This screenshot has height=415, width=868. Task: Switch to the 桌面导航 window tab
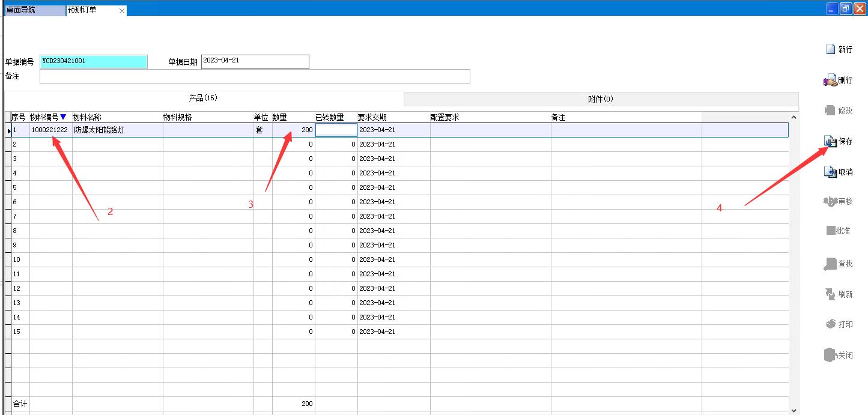click(x=34, y=10)
